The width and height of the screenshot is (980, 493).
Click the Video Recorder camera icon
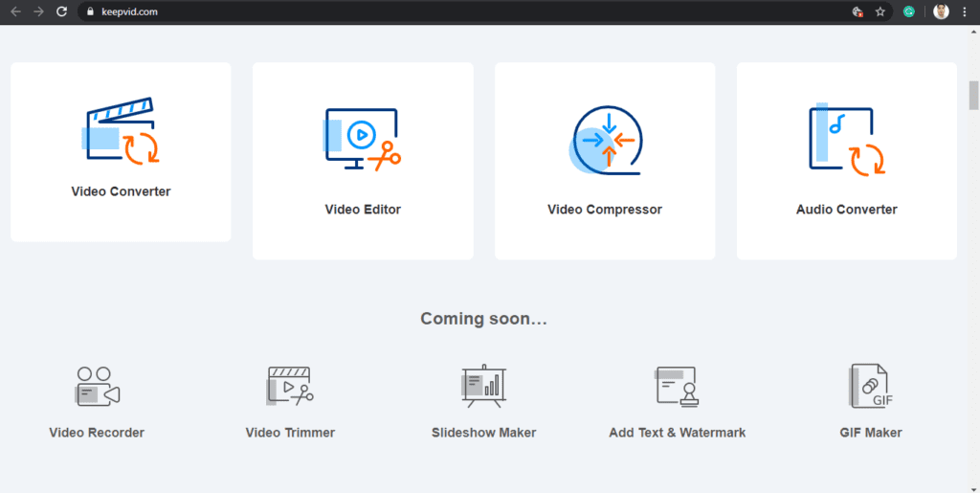pos(97,387)
